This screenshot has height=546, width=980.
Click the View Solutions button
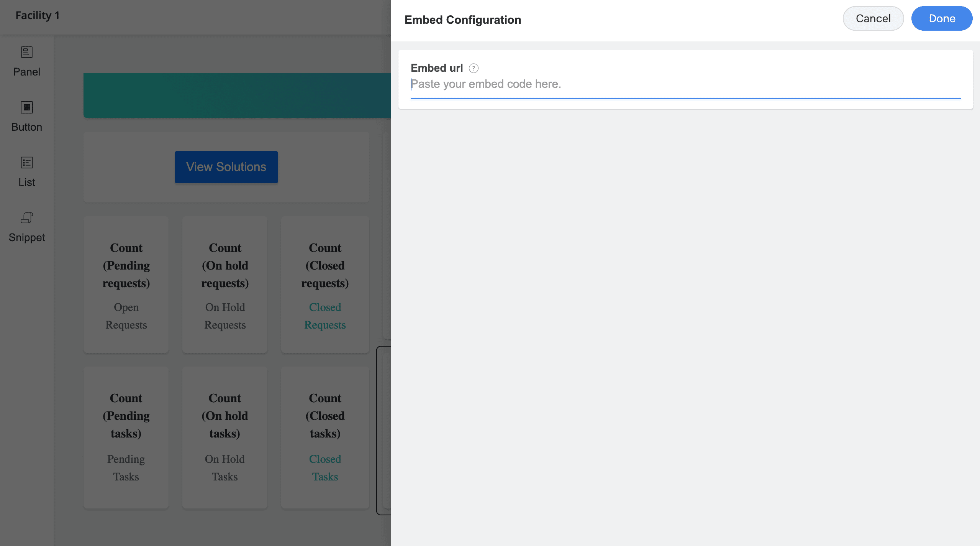pos(226,167)
